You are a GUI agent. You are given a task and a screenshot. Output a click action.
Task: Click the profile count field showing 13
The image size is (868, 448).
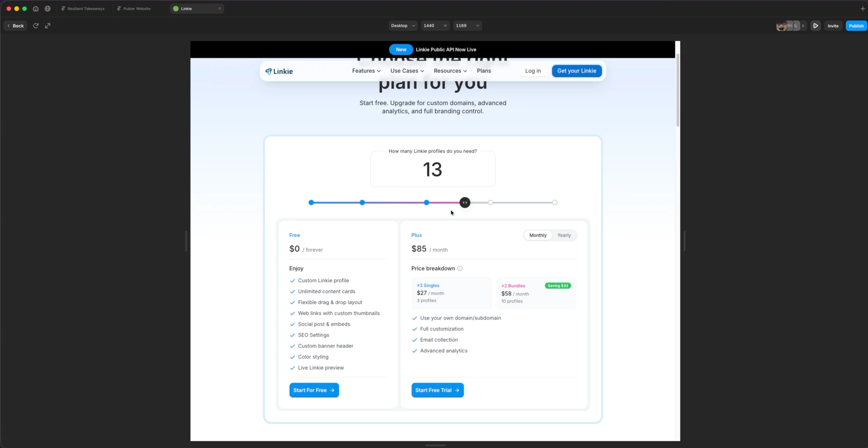point(433,169)
